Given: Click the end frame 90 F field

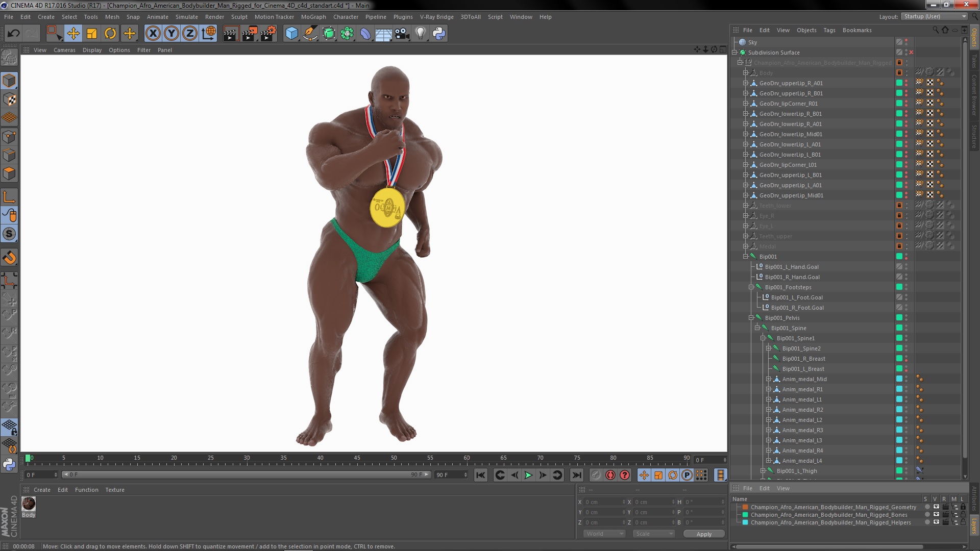Looking at the screenshot, I should point(451,475).
